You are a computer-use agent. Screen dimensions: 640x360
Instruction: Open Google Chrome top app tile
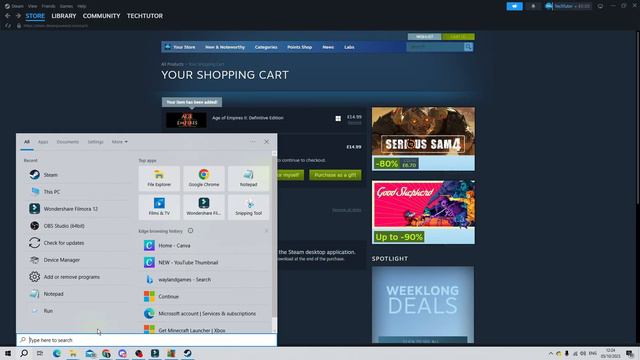pyautogui.click(x=204, y=178)
